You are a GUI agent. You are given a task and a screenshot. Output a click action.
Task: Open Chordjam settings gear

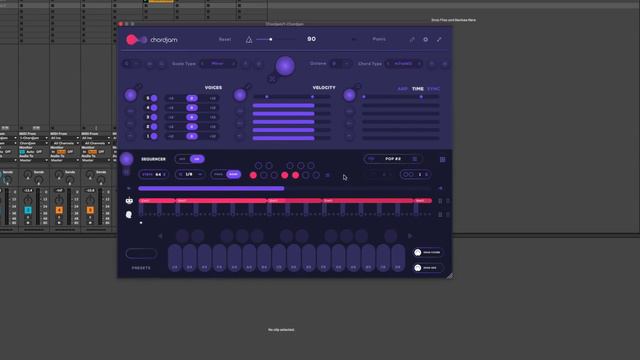pyautogui.click(x=425, y=40)
